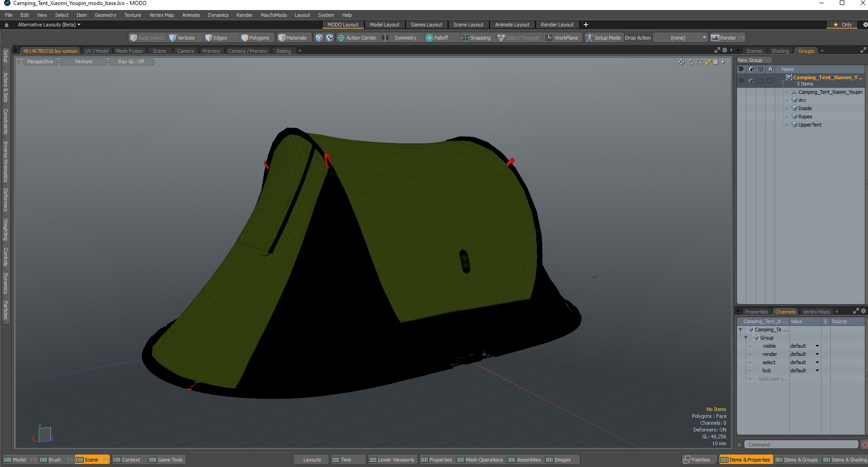
Task: Click the Items selection mode icon
Action: [319, 38]
